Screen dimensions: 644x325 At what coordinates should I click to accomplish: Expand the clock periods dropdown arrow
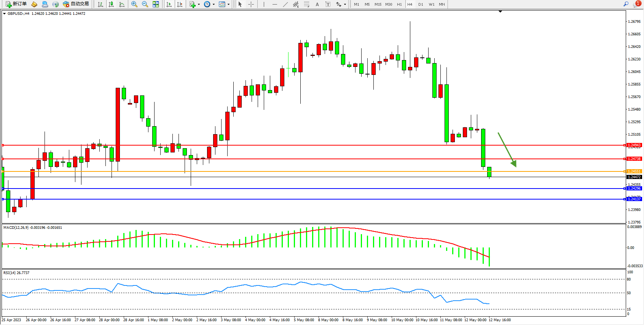[214, 5]
